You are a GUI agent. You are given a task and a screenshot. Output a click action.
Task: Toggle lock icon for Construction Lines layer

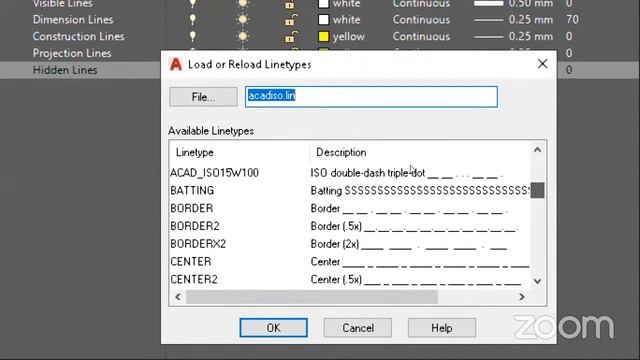tap(291, 36)
